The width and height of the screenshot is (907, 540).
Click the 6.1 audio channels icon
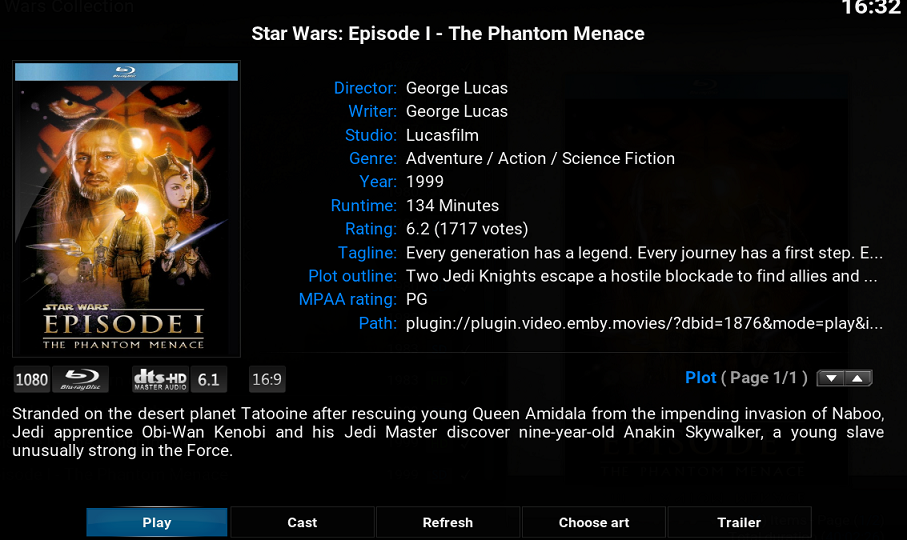pos(208,380)
